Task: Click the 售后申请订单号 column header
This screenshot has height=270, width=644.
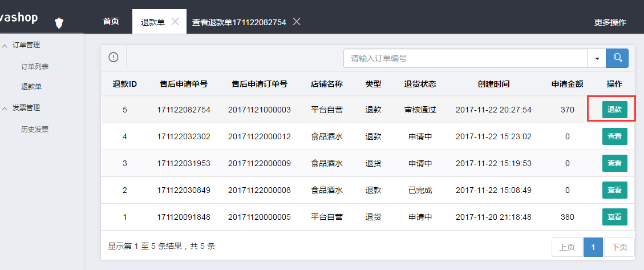Action: pyautogui.click(x=259, y=84)
